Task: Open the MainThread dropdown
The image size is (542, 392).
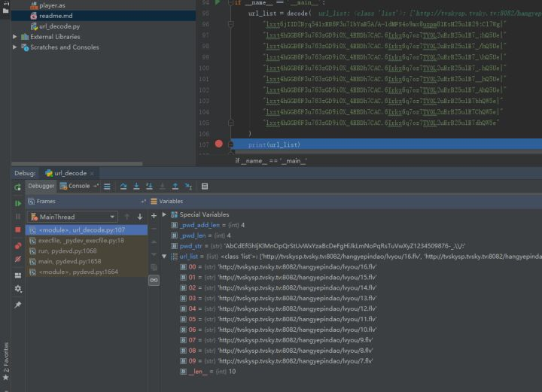Action: point(72,217)
